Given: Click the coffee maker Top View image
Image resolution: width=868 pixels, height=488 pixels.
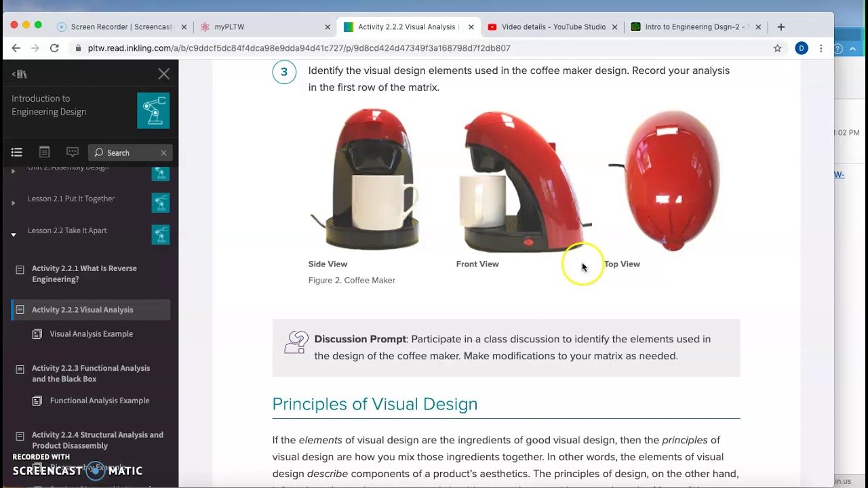Looking at the screenshot, I should pyautogui.click(x=665, y=180).
